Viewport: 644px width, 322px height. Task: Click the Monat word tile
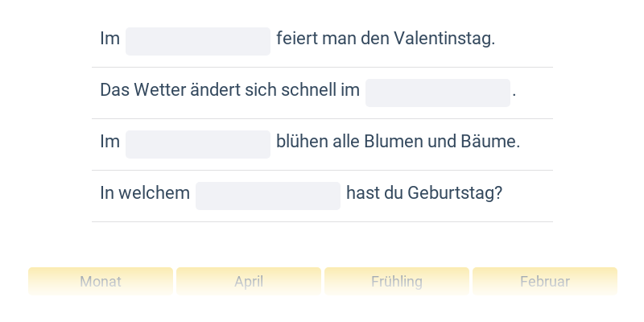pyautogui.click(x=101, y=282)
